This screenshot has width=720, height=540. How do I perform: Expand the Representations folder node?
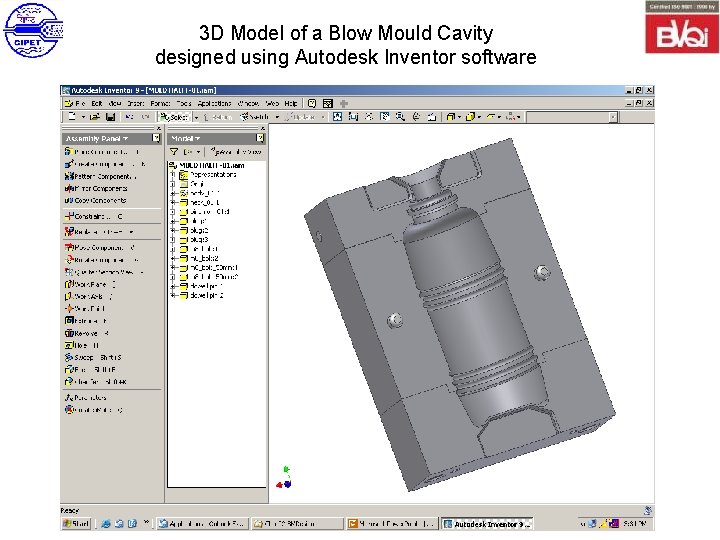[173, 175]
